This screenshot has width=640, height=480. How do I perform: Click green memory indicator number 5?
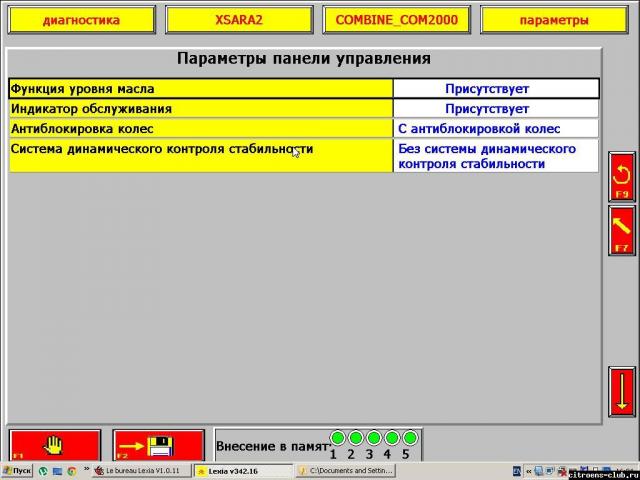click(x=409, y=438)
